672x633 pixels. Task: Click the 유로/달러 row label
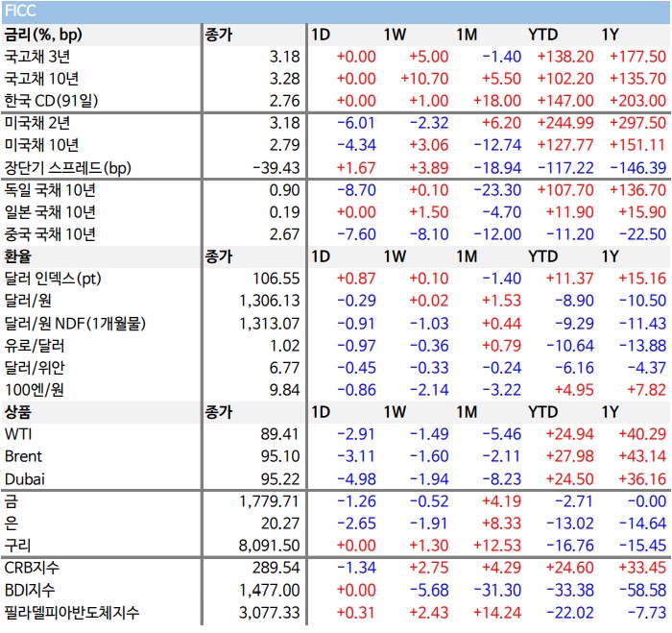point(35,346)
